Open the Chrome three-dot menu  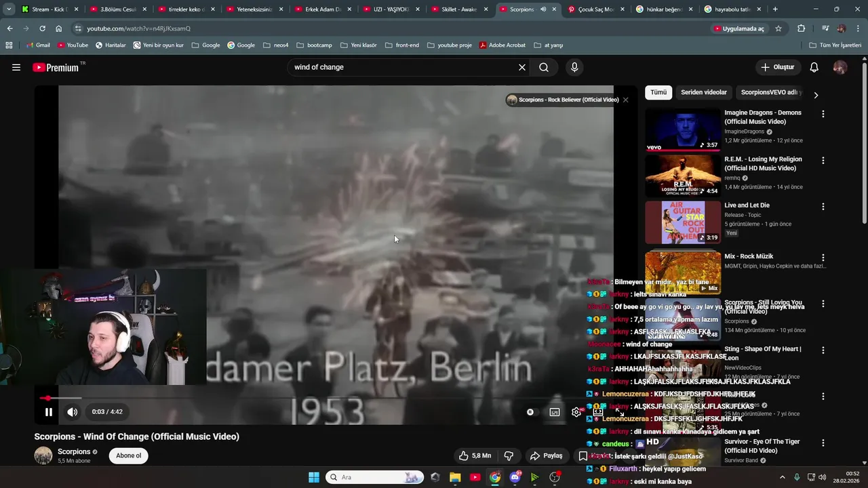pos(858,28)
